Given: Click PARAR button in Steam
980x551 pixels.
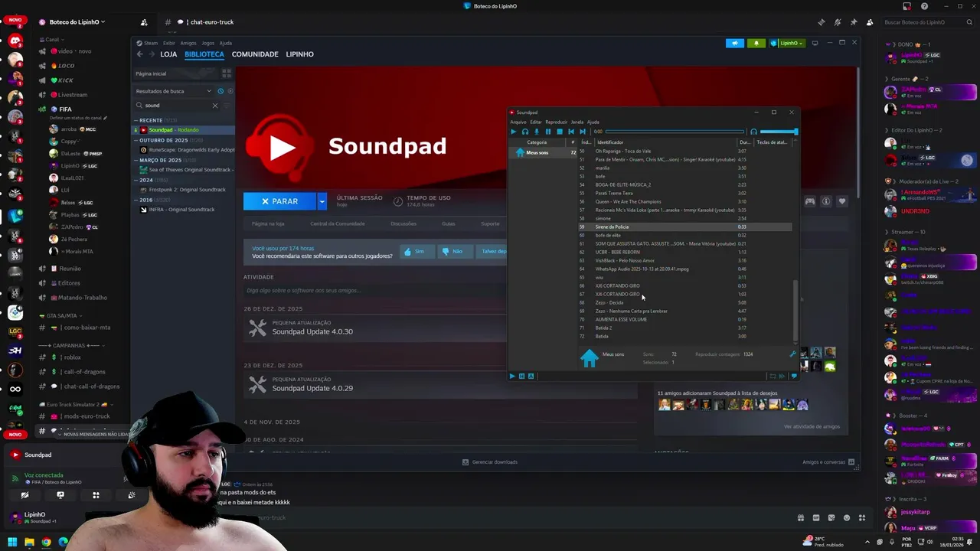Looking at the screenshot, I should 279,201.
